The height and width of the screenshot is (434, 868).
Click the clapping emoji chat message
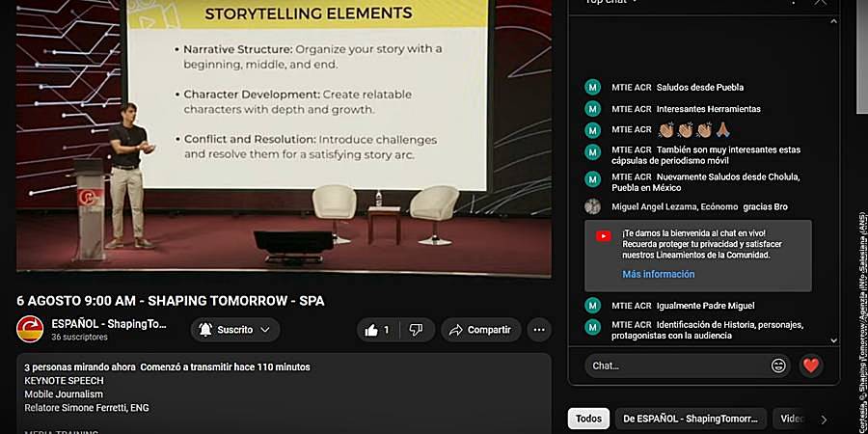click(694, 130)
